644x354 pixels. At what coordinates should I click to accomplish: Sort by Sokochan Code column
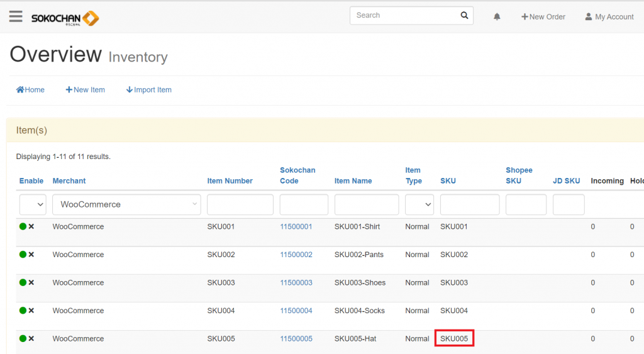pos(297,175)
